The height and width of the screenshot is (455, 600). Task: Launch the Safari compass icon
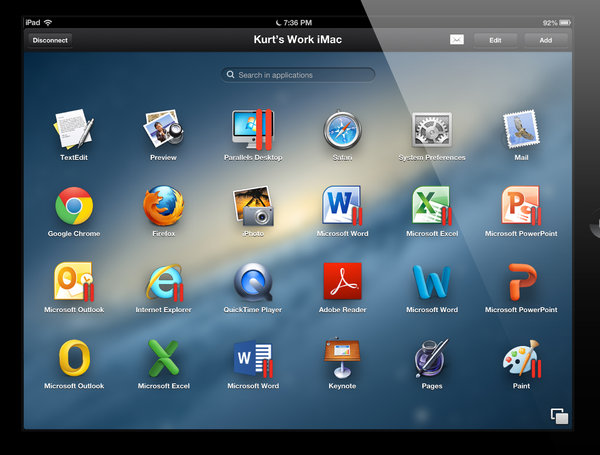click(x=342, y=130)
